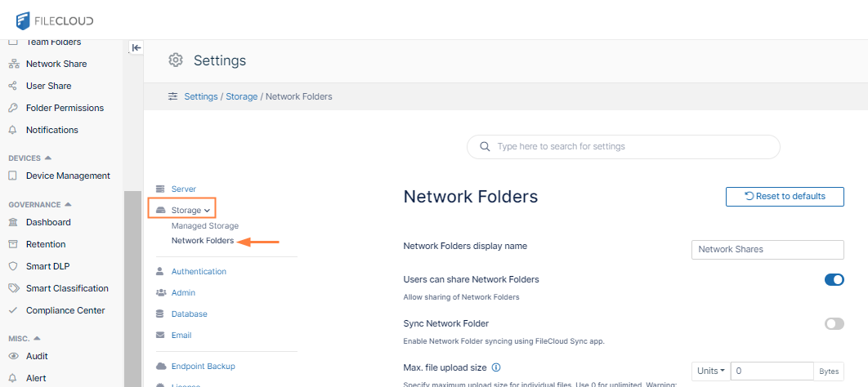
Task: Click the Smart DLP shield icon
Action: pyautogui.click(x=12, y=266)
